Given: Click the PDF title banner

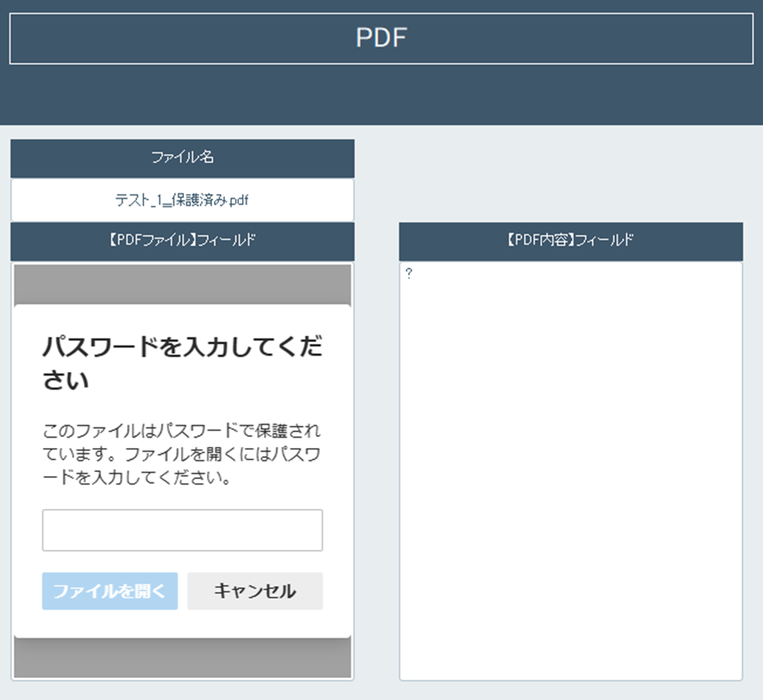Looking at the screenshot, I should (381, 38).
